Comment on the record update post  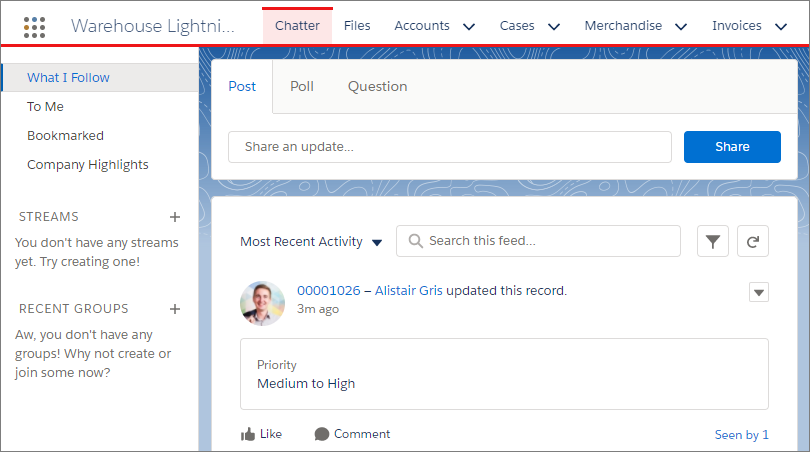click(352, 434)
